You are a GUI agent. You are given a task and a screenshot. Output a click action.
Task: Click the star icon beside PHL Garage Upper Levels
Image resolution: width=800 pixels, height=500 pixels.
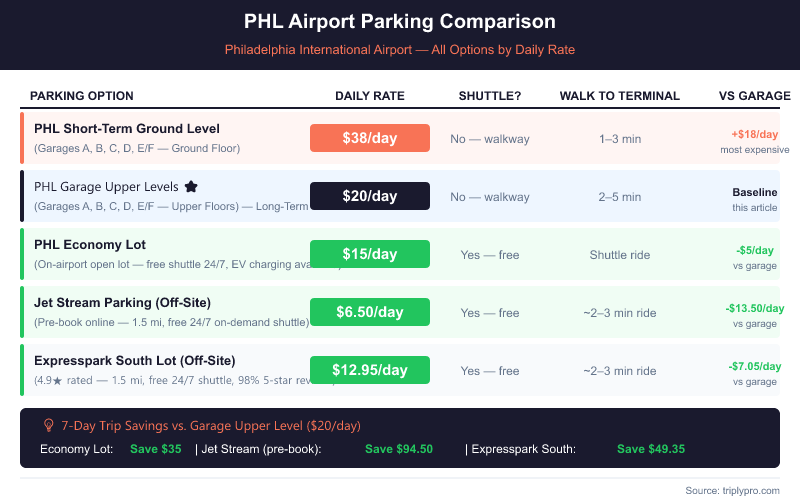pyautogui.click(x=191, y=187)
